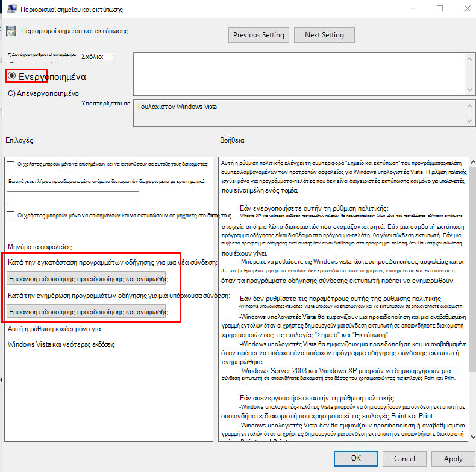Click 'Εάν απενεργοποιήσετε αυτήν τη ρύθμιση πολιτικής:' text
This screenshot has width=476, height=472.
click(x=318, y=398)
